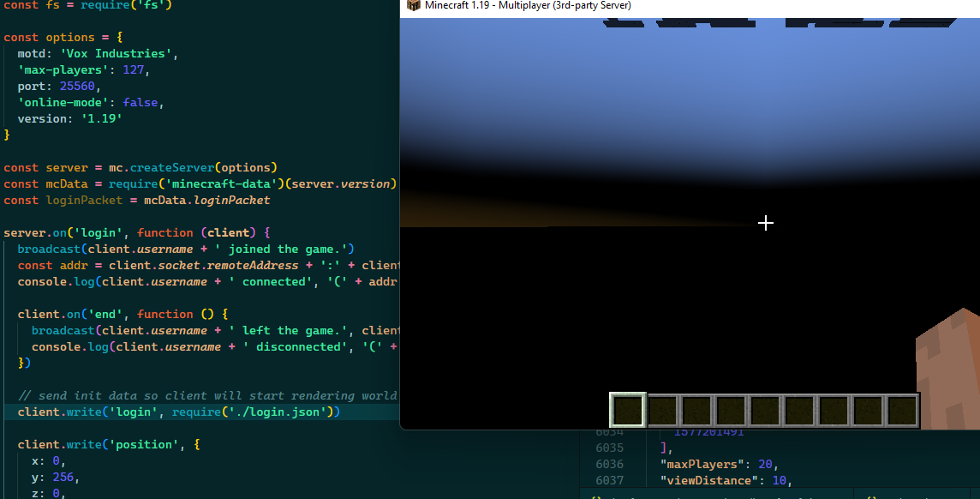The image size is (980, 499).
Task: Click the 'Vox Industries' motd string
Action: tap(116, 54)
